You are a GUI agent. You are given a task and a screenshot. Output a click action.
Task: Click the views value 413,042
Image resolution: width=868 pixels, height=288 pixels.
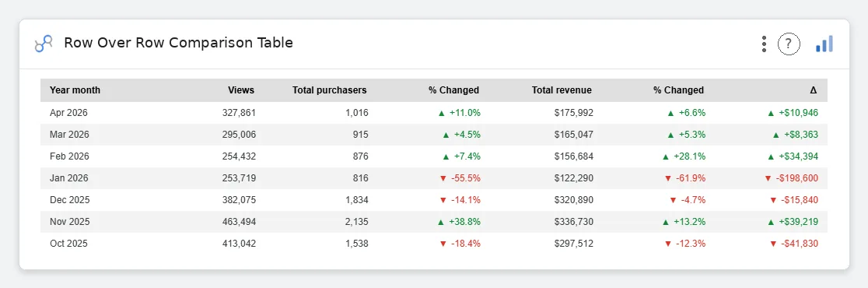pyautogui.click(x=239, y=244)
